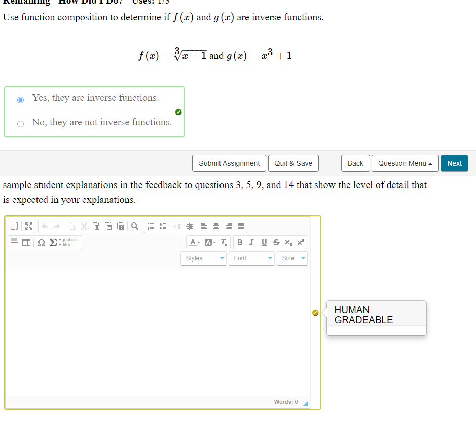Click the editor resize handle
Viewport: 476px width, 448px height.
305,404
